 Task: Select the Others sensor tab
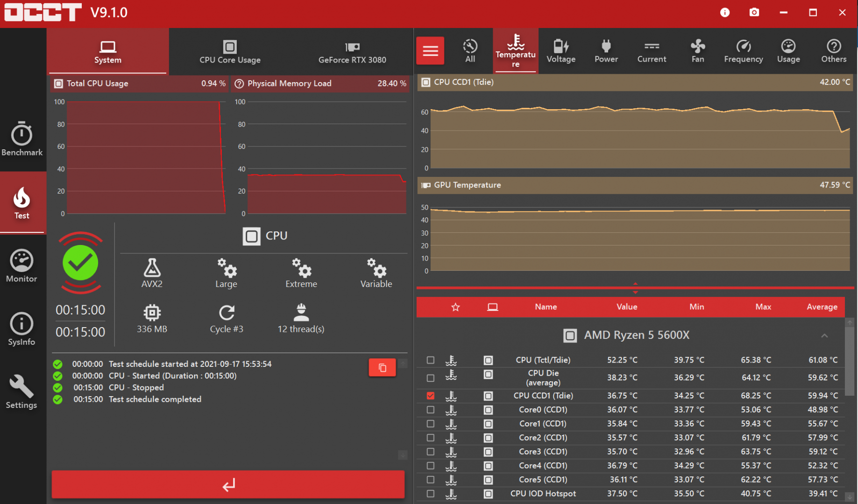tap(834, 51)
